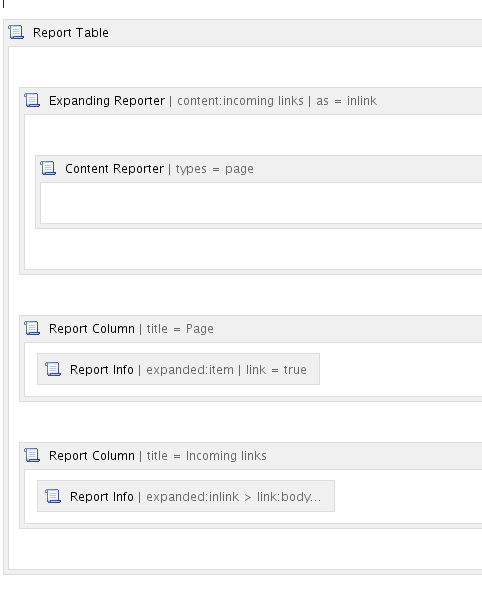The width and height of the screenshot is (482, 612).
Task: Select the Report Info link = true macro
Action: tap(178, 369)
